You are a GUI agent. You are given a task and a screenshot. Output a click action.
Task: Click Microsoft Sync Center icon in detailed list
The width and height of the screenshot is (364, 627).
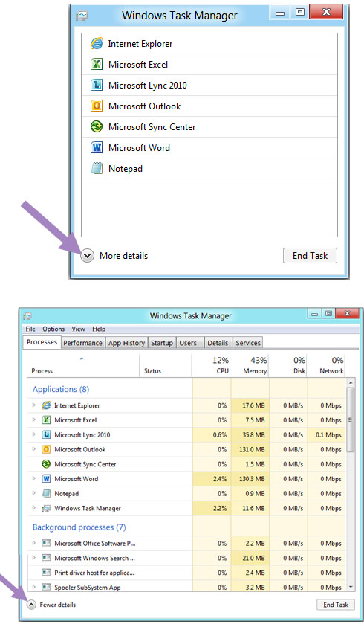click(x=46, y=464)
